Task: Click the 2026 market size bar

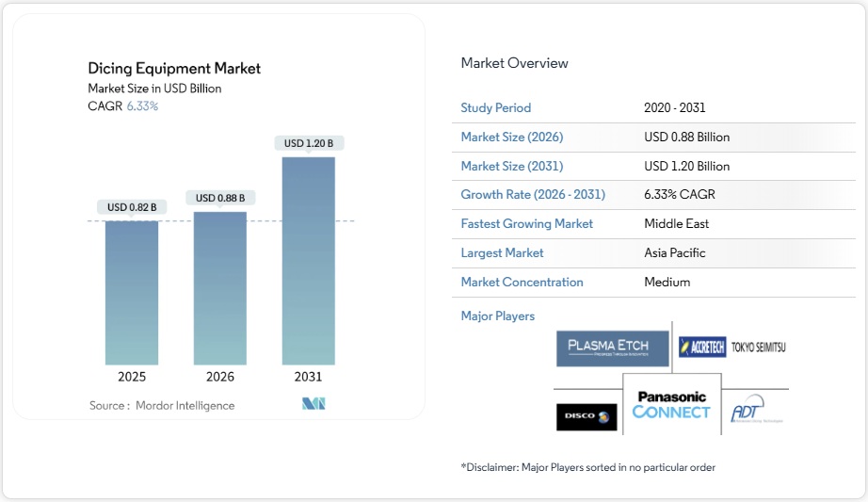Action: [220, 287]
